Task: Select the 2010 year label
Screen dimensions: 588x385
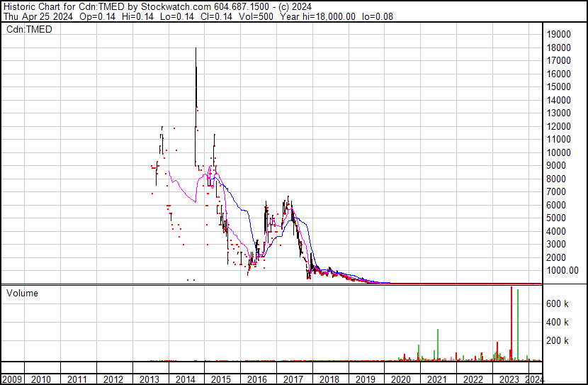Action: click(x=41, y=379)
